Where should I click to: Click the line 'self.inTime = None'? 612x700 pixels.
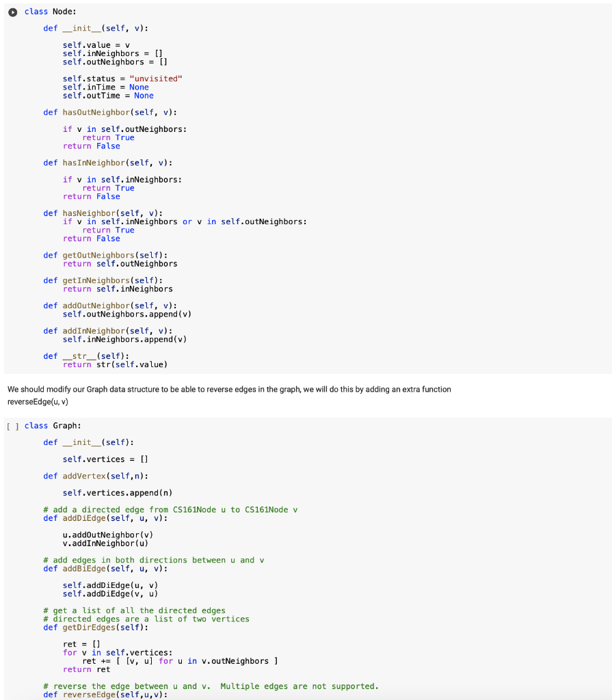point(105,87)
